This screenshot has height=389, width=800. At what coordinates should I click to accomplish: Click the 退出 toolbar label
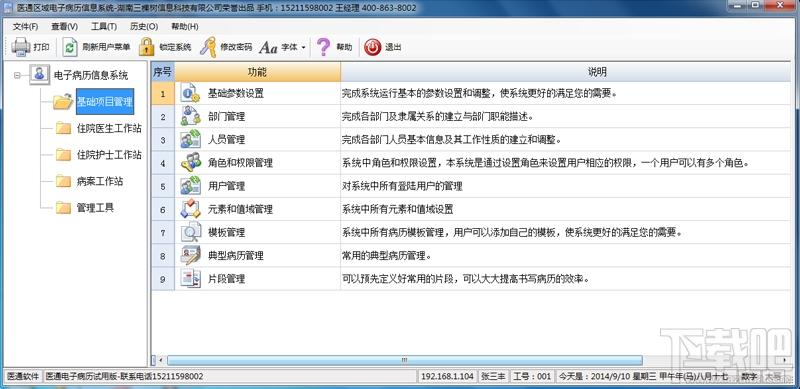[x=393, y=47]
